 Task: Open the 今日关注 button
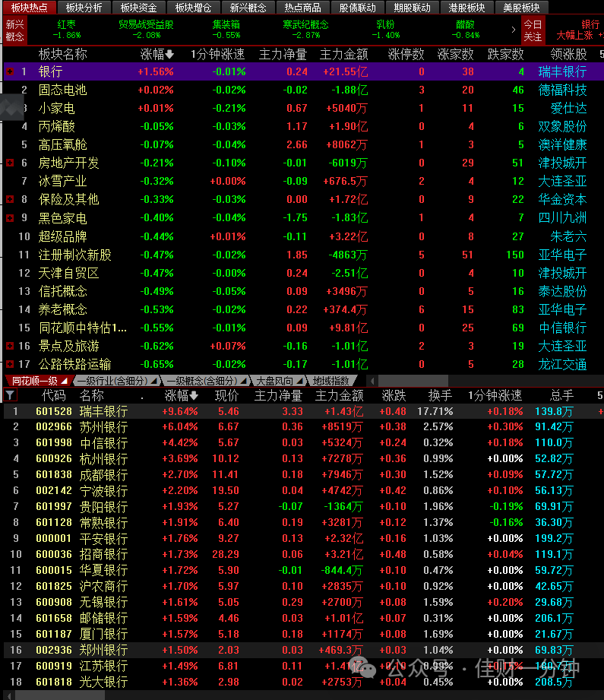click(x=533, y=30)
